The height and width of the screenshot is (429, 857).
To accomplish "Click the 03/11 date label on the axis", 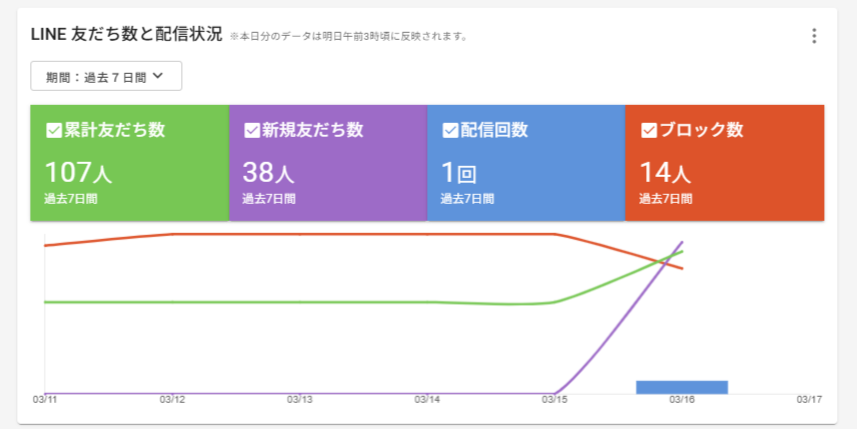I will [x=45, y=400].
